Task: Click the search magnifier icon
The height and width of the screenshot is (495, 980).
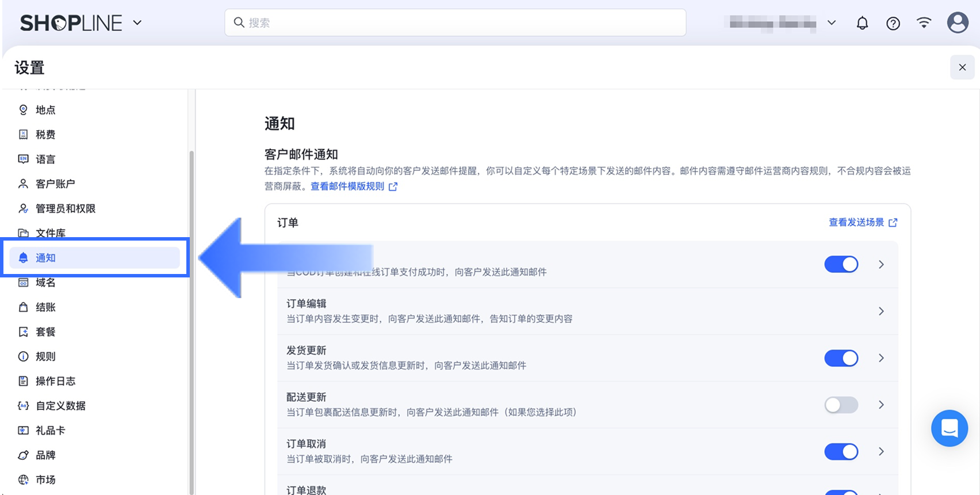Action: coord(239,22)
